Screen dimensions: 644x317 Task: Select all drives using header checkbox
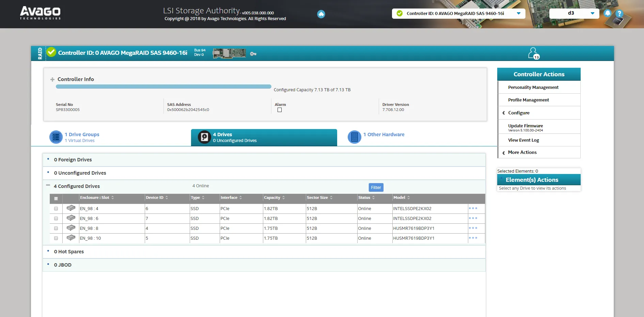56,199
